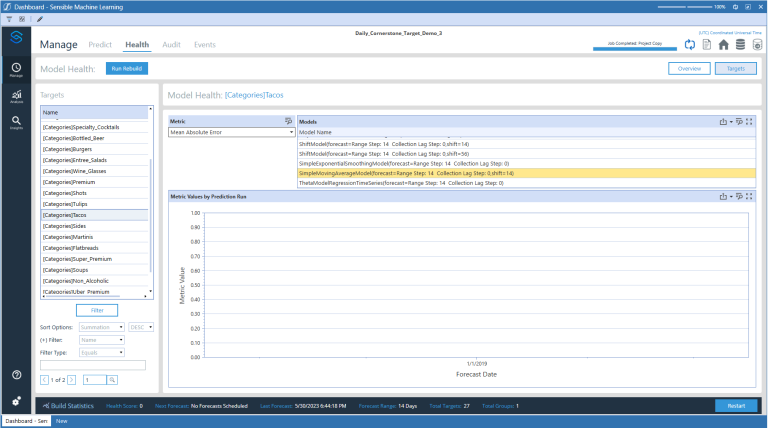Click the Targets view button

pos(736,69)
